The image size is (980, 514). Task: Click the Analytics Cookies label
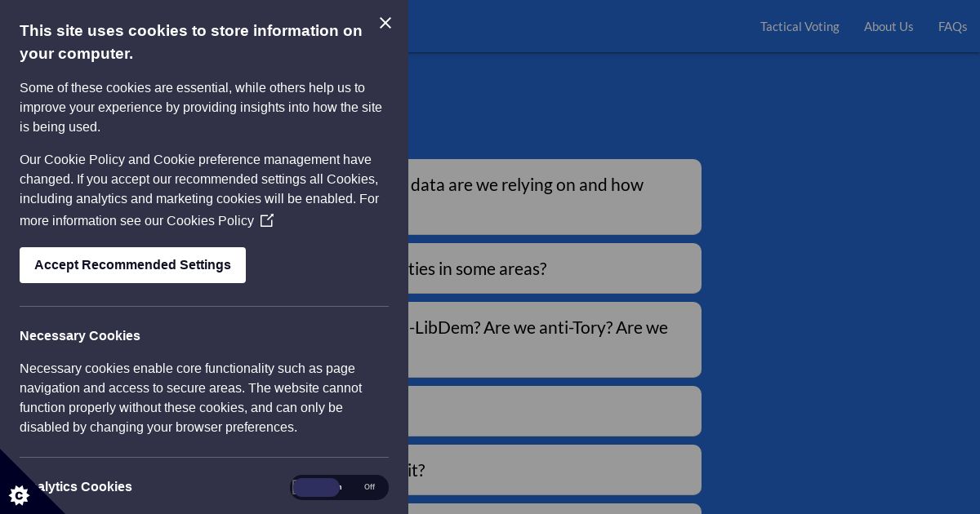pos(76,487)
